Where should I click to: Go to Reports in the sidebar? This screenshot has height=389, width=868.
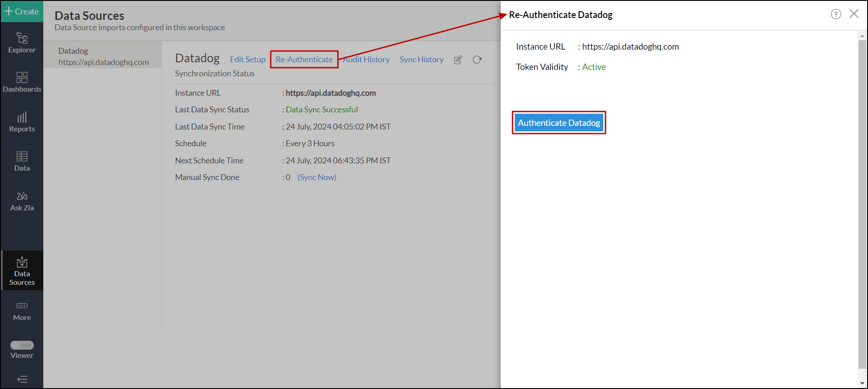(x=22, y=122)
